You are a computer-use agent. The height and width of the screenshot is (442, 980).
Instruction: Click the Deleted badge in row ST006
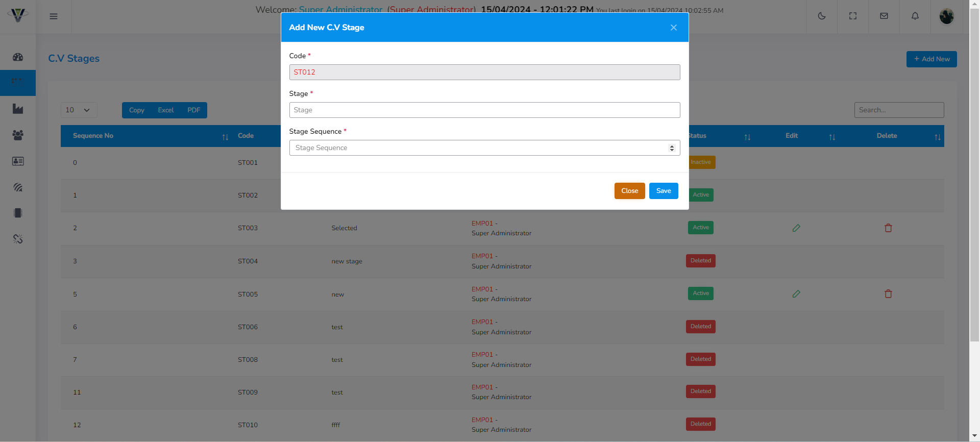pos(700,327)
